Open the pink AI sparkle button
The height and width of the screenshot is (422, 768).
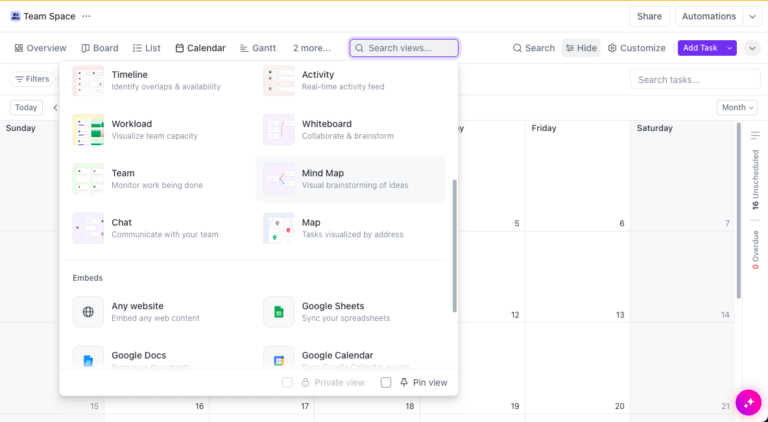pos(748,402)
